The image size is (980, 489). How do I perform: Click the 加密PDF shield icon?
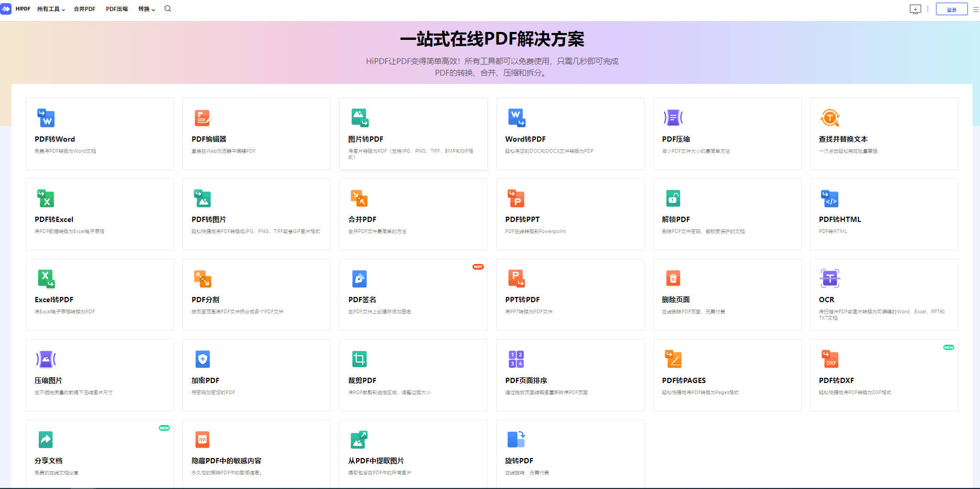click(202, 359)
